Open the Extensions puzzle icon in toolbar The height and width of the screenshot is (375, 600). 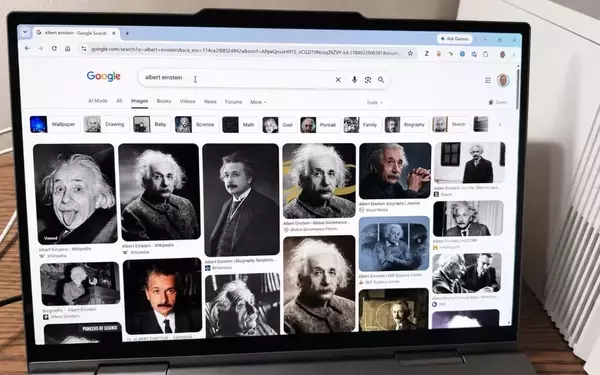click(486, 54)
